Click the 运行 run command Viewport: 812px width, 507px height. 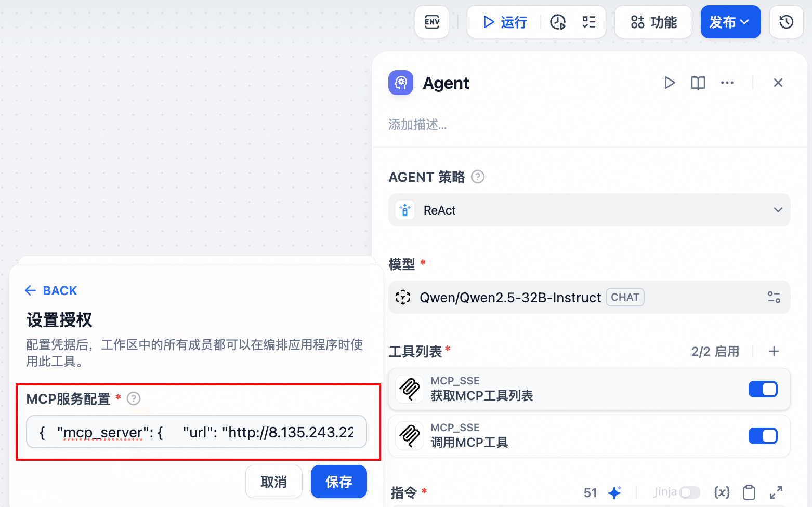[x=503, y=22]
